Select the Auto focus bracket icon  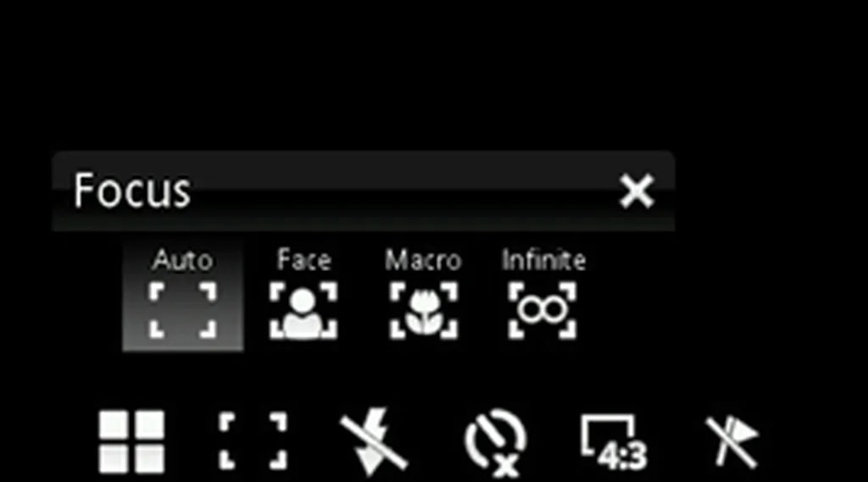tap(183, 310)
